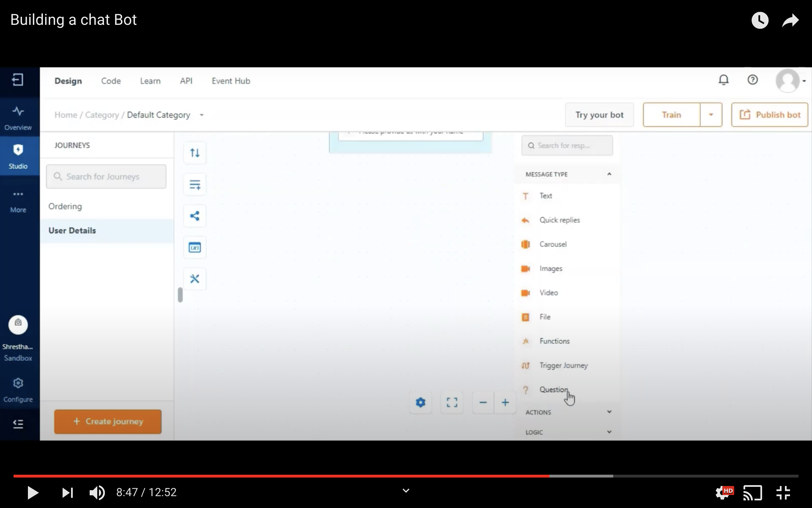812x508 pixels.
Task: Focus the Search for responses field
Action: (x=567, y=145)
